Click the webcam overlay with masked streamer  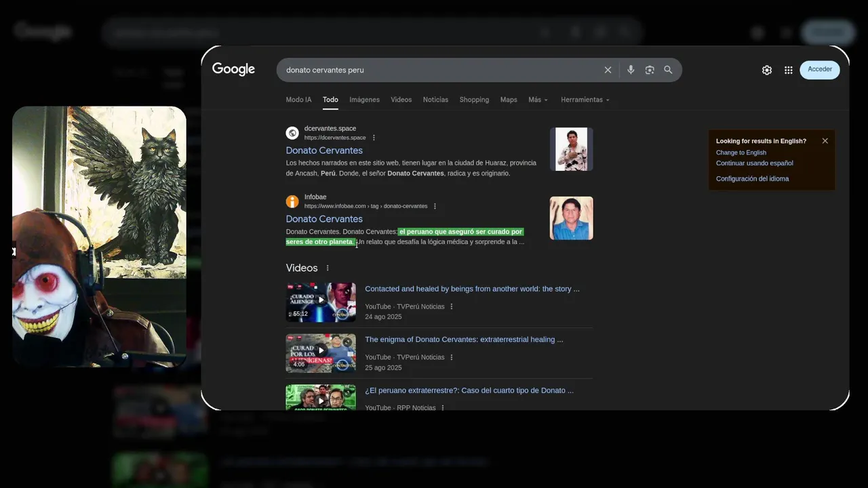[x=99, y=236]
